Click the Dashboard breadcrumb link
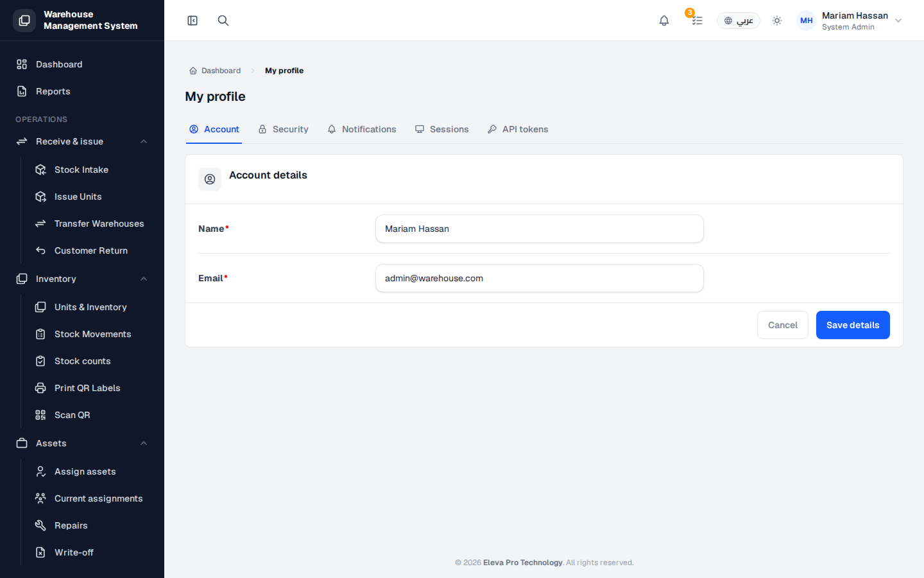Screen dimensions: 924x578 [x=215, y=71]
